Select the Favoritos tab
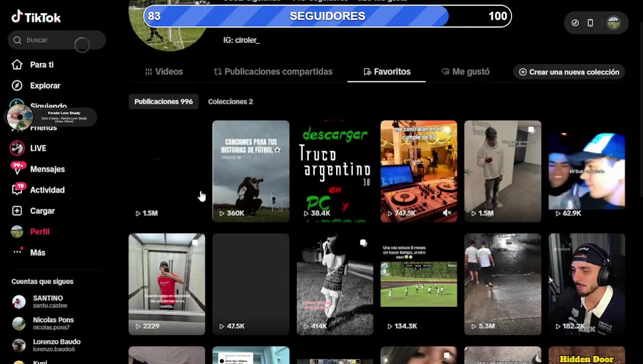The image size is (643, 364). [x=387, y=72]
